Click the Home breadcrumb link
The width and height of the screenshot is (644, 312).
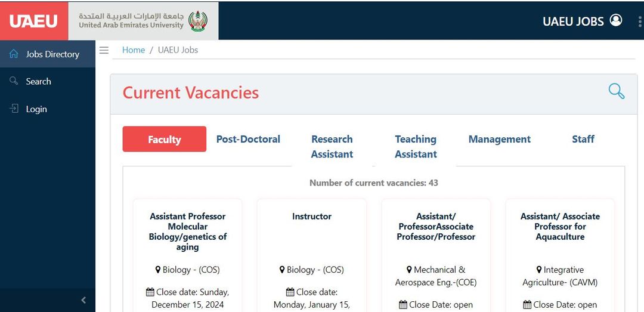tap(134, 50)
